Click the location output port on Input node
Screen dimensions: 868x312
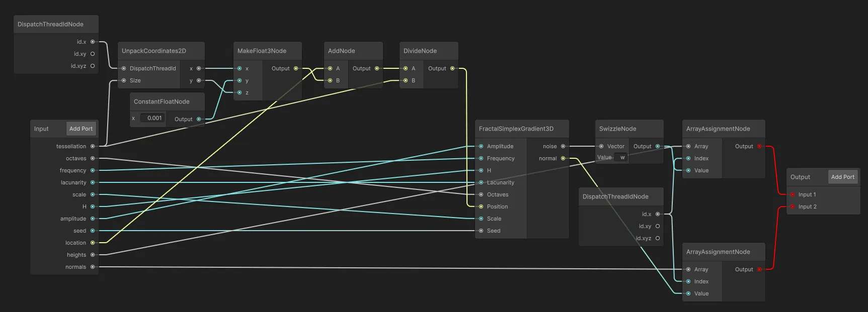pyautogui.click(x=93, y=243)
